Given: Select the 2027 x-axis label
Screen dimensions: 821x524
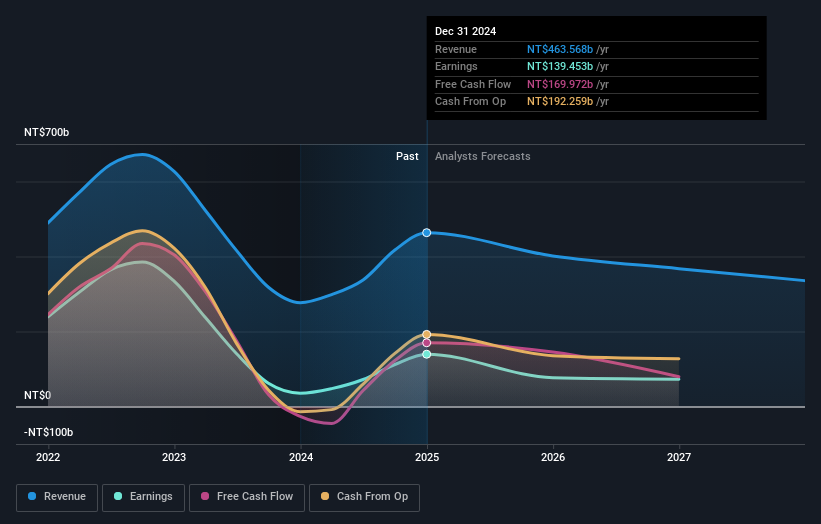Looking at the screenshot, I should click(679, 457).
